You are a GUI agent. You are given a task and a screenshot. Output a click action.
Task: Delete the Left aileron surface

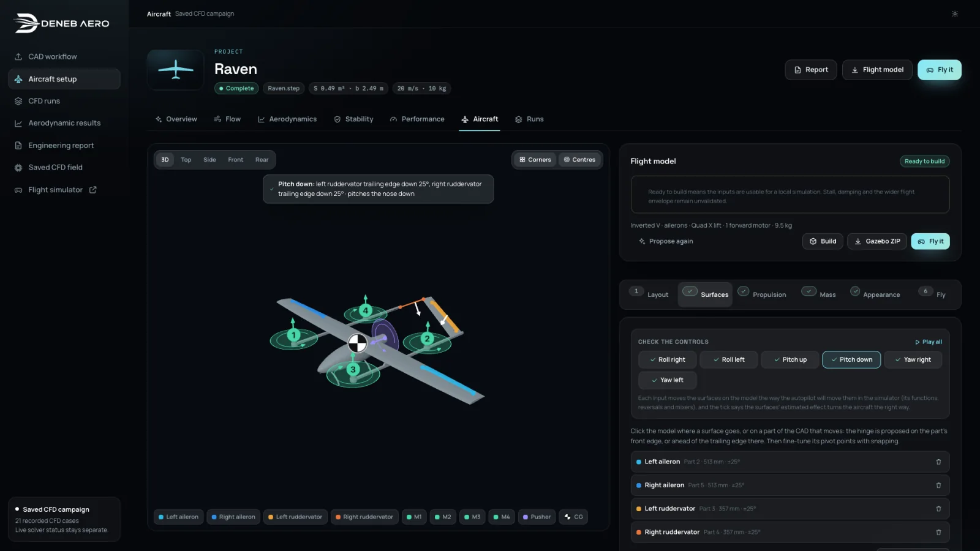[x=938, y=462]
